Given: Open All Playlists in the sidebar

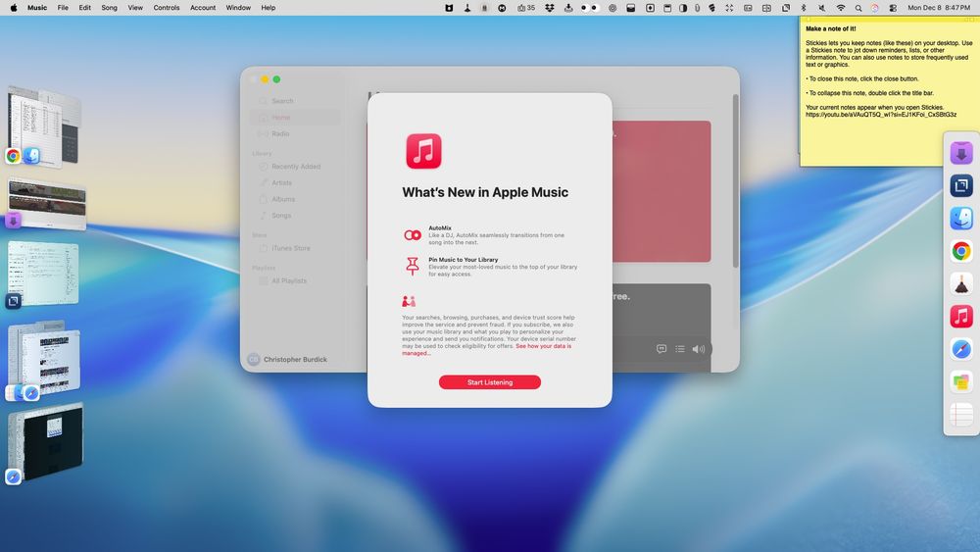Looking at the screenshot, I should coord(294,280).
